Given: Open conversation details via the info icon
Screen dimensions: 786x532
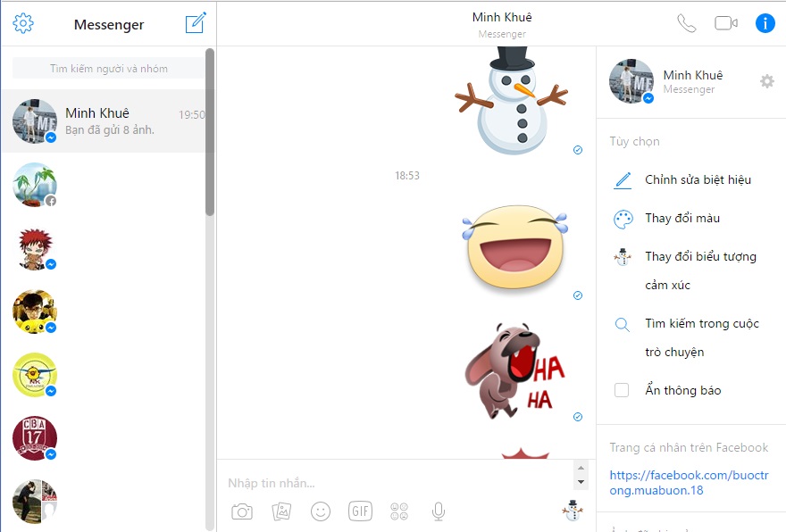Looking at the screenshot, I should 765,23.
